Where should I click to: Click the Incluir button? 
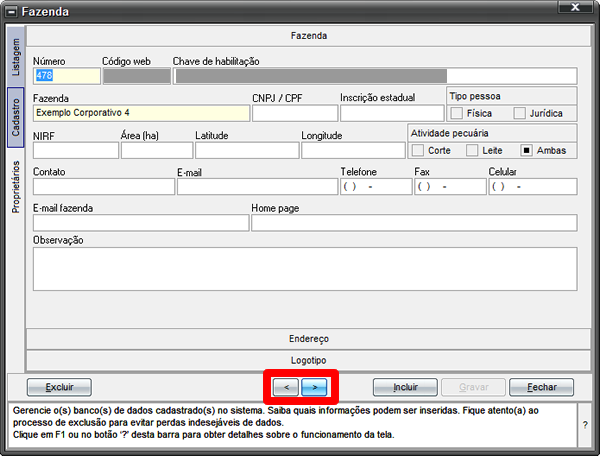point(405,387)
